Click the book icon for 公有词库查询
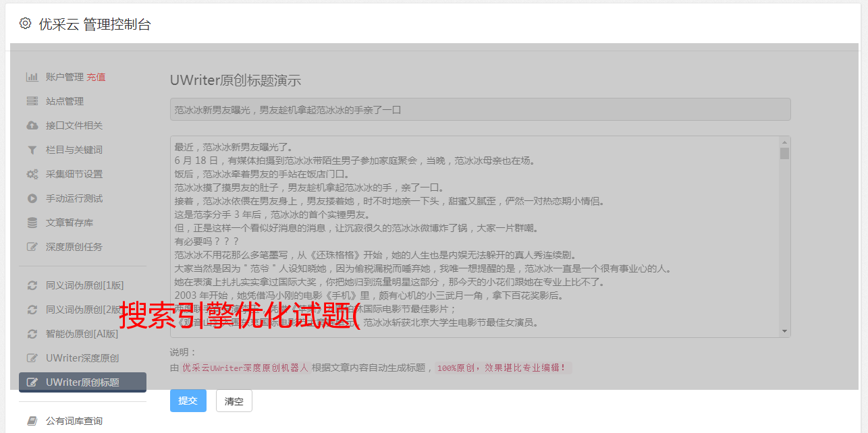Image resolution: width=868 pixels, height=433 pixels. [x=32, y=421]
